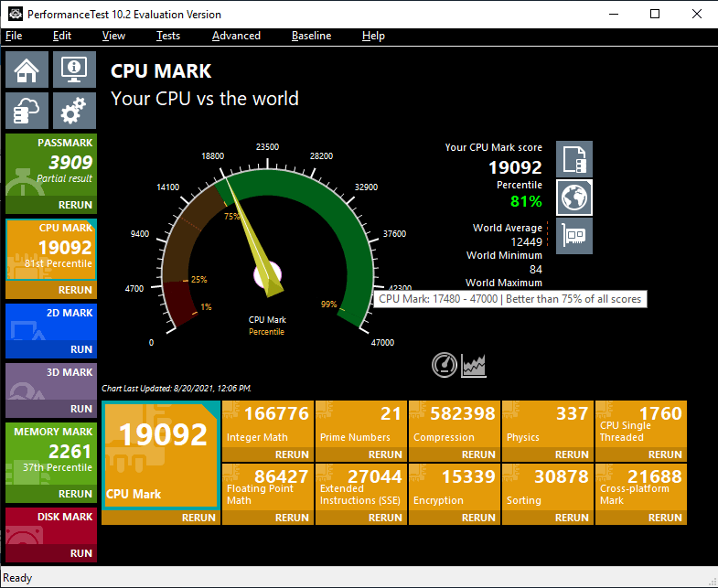Switch to the distribution graph view icon
718x588 pixels.
coord(474,365)
